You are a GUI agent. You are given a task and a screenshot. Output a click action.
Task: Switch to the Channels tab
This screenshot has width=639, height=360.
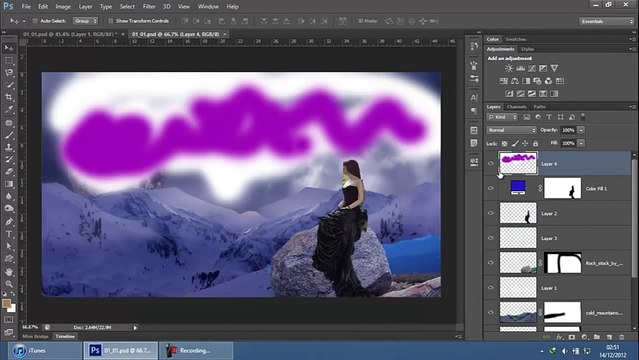(x=516, y=107)
